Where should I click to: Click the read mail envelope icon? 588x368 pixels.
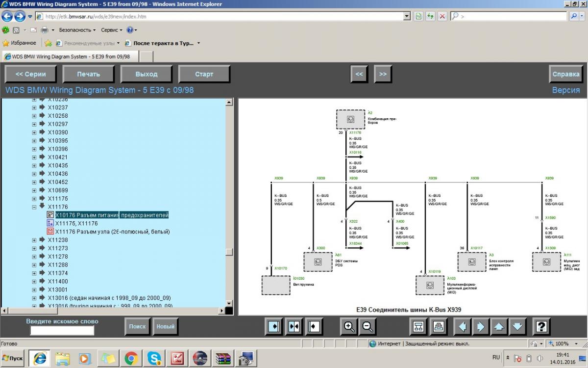point(34,30)
